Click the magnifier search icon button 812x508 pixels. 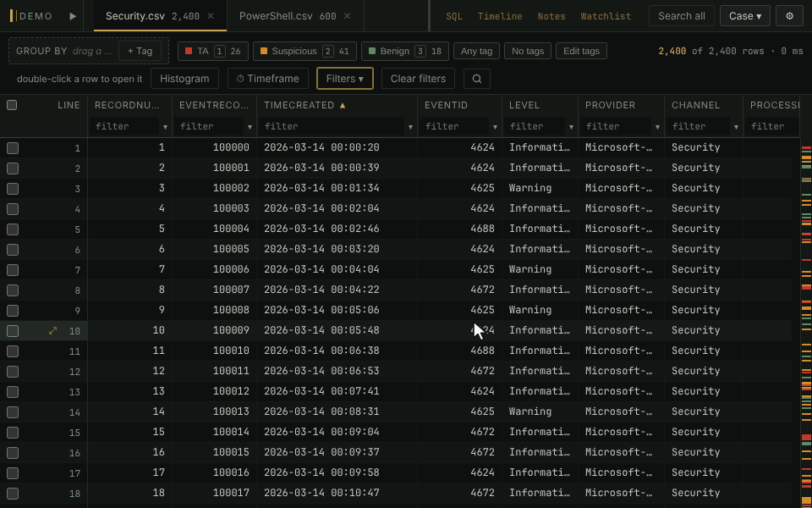click(x=477, y=79)
